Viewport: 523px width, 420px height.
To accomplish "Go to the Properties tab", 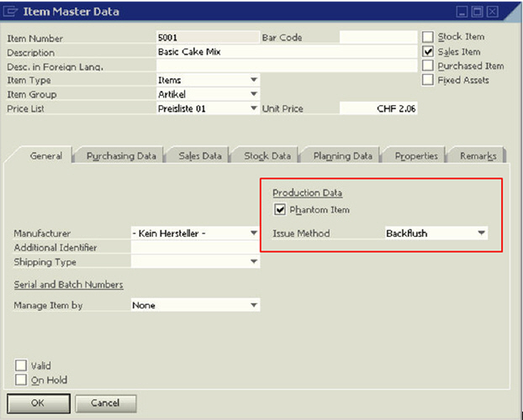I will [x=416, y=155].
